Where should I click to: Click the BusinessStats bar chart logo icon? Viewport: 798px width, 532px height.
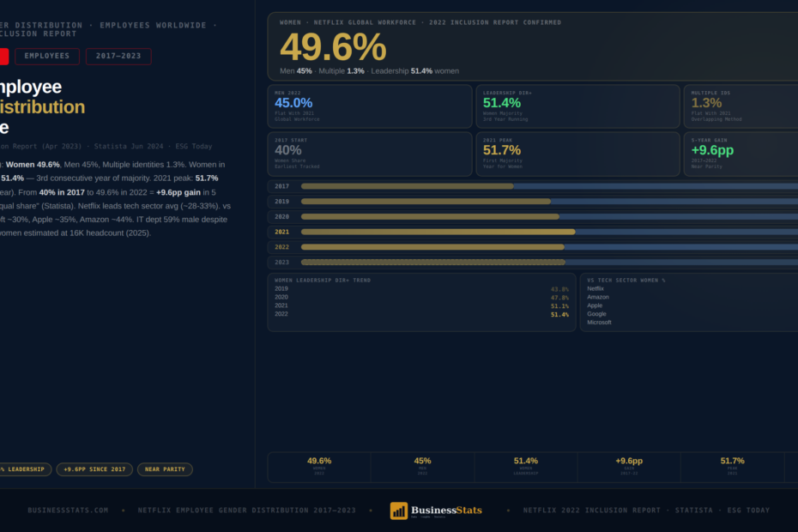[398, 511]
